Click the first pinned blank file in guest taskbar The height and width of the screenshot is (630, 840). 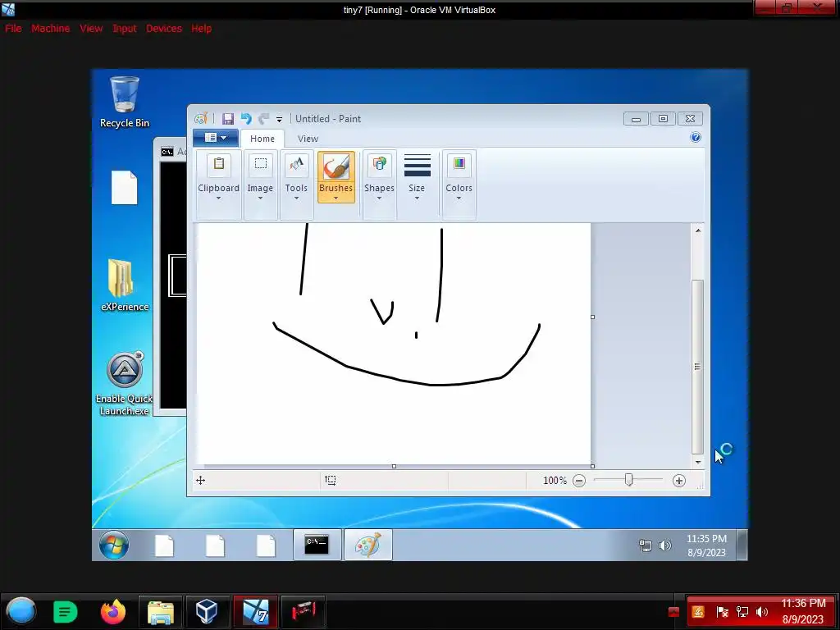[x=164, y=546]
